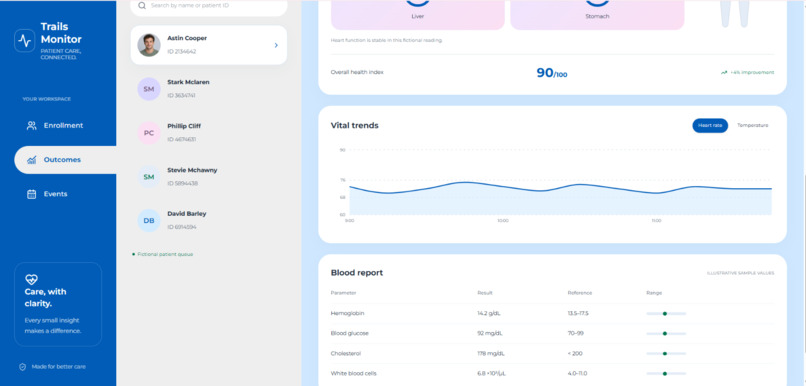Click the Parameter column header

[343, 293]
